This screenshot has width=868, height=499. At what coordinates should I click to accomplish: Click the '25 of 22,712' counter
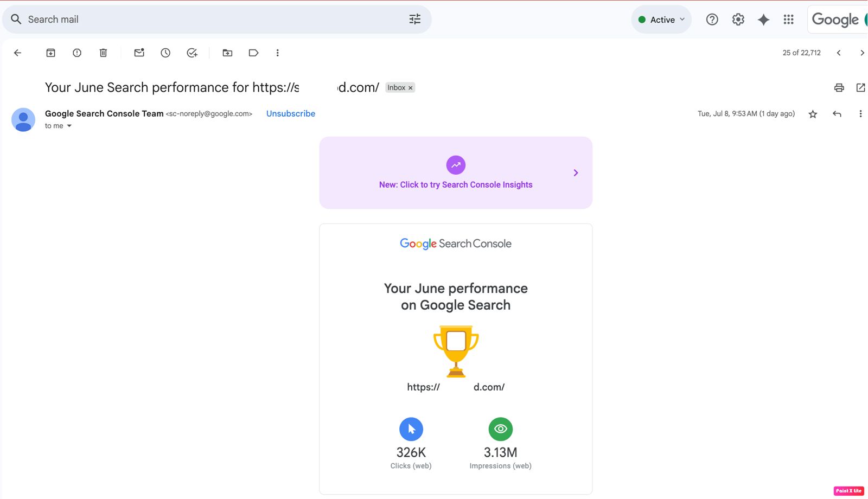click(802, 53)
